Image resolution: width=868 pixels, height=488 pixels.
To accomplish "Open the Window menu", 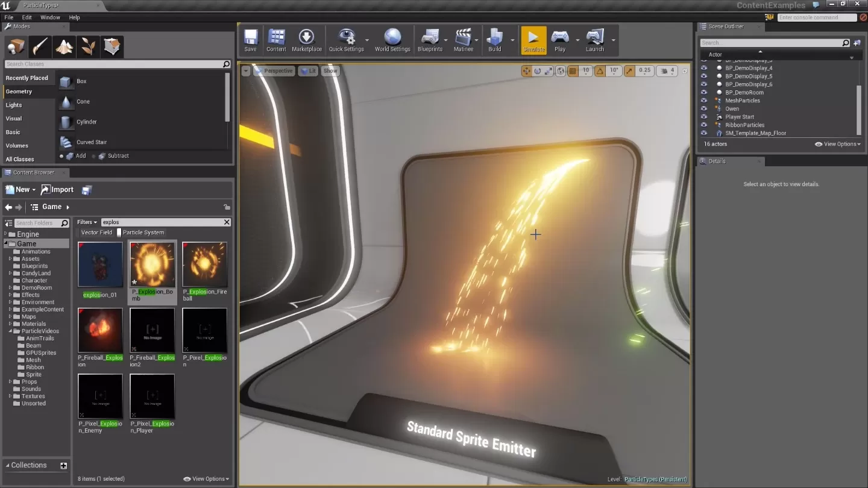I will click(50, 17).
